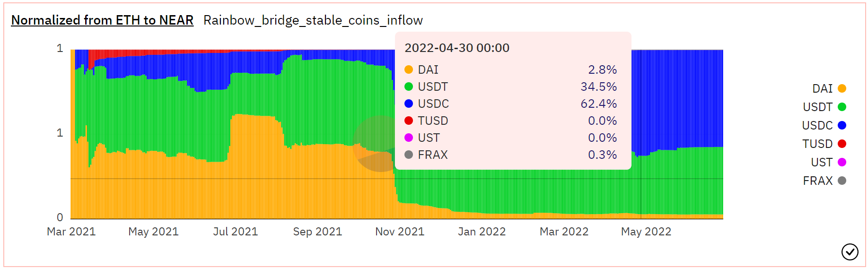Click the Rainbow_bridge_stable_coins_inflow chart title
This screenshot has height=268, width=868.
pyautogui.click(x=313, y=20)
